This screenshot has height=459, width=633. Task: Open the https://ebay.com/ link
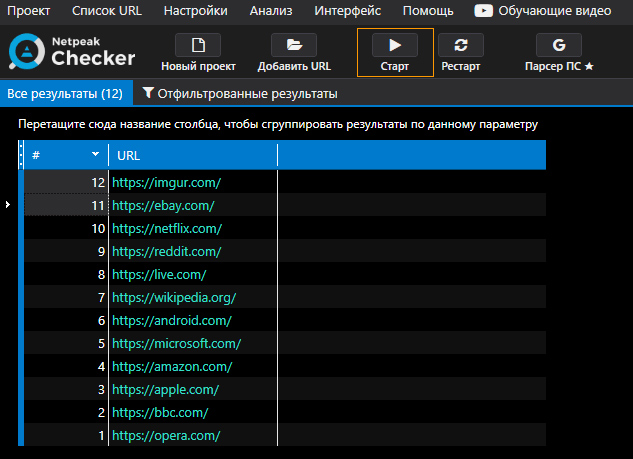coord(163,205)
